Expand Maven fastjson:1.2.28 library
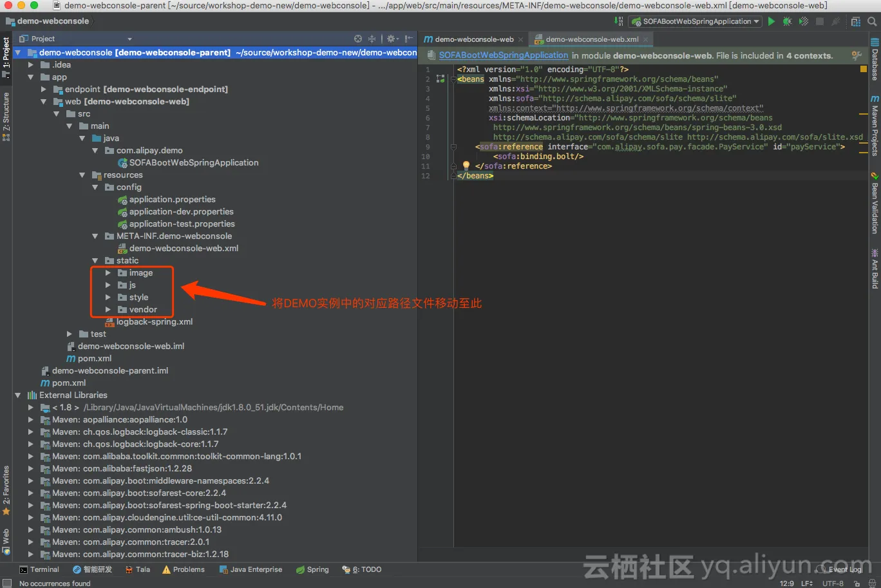 click(x=30, y=468)
